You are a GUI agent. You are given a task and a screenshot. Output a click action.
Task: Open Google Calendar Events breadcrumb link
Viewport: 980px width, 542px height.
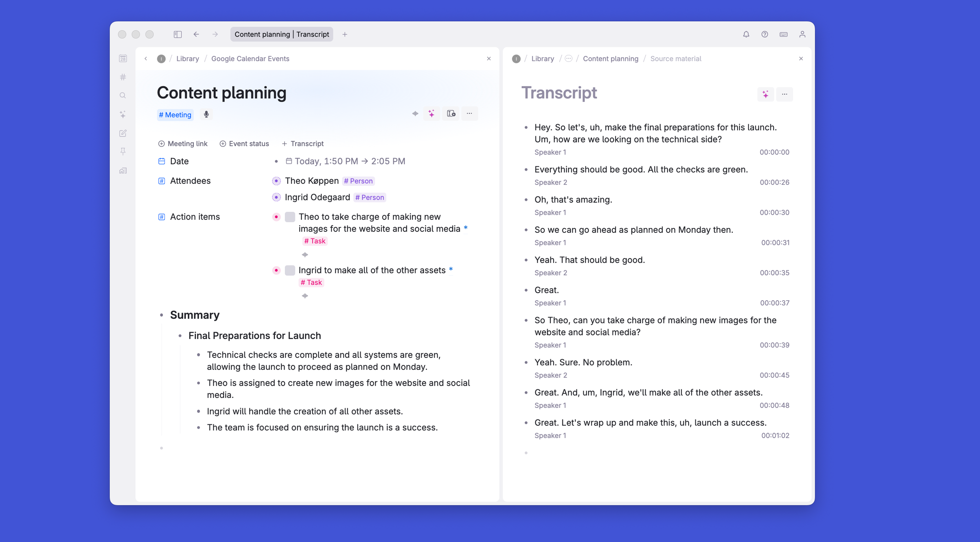tap(250, 59)
